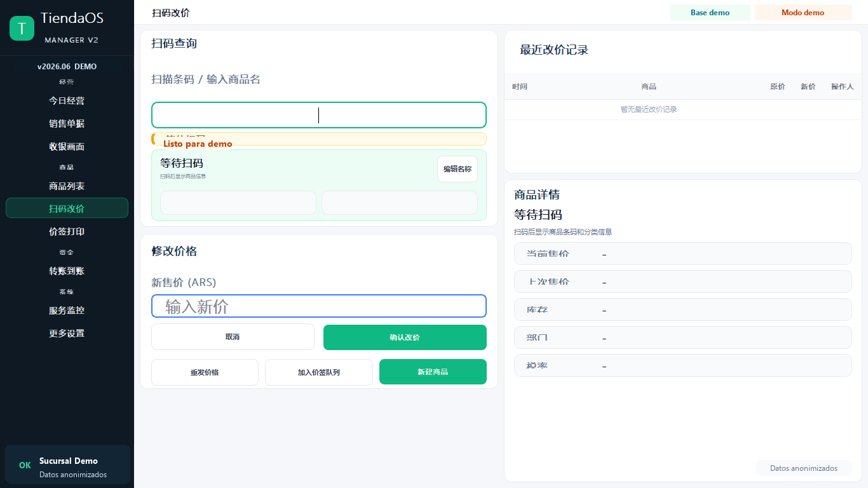Click the 新售价 (ARS) label
Screen dimensions: 868x488
click(x=184, y=282)
